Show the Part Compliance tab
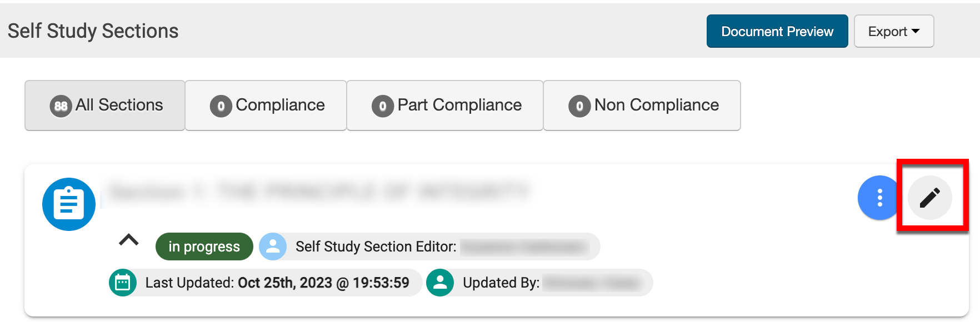The height and width of the screenshot is (322, 980). tap(445, 105)
